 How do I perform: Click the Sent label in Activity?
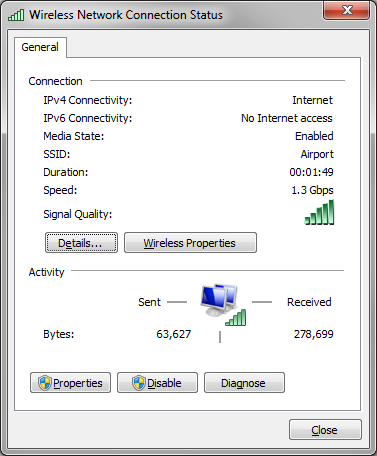click(x=149, y=302)
